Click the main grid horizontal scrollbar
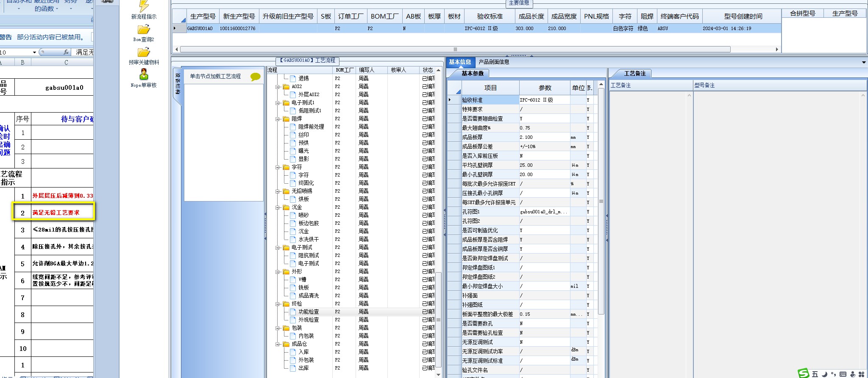Viewport: 868px width, 378px height. click(455, 49)
